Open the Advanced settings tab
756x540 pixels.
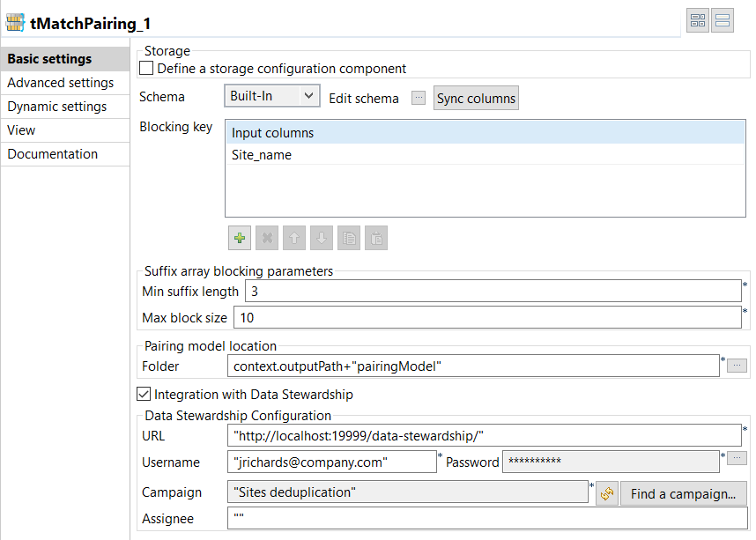tap(61, 83)
